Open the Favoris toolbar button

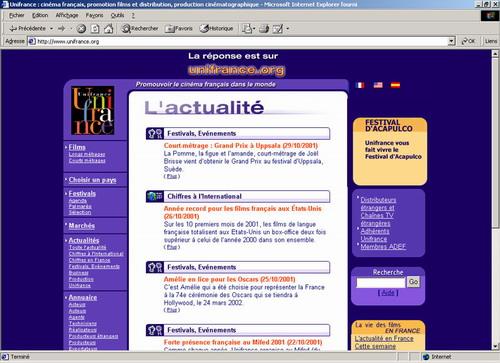click(179, 29)
